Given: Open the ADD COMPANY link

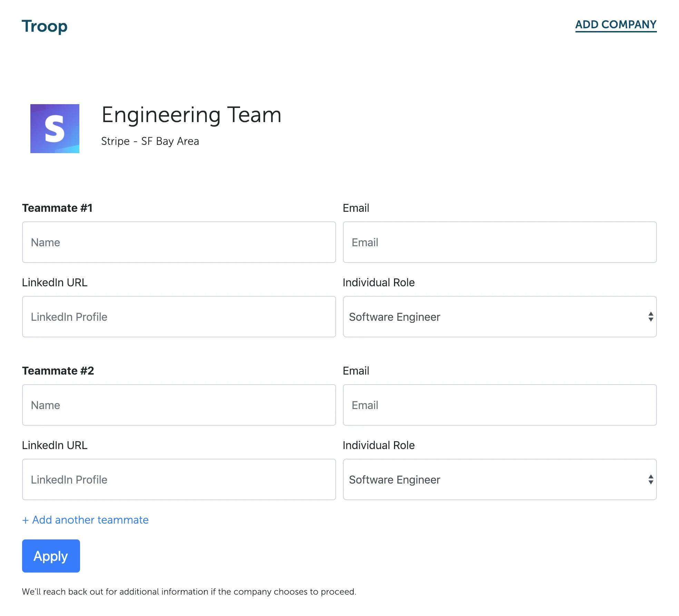Looking at the screenshot, I should 616,24.
